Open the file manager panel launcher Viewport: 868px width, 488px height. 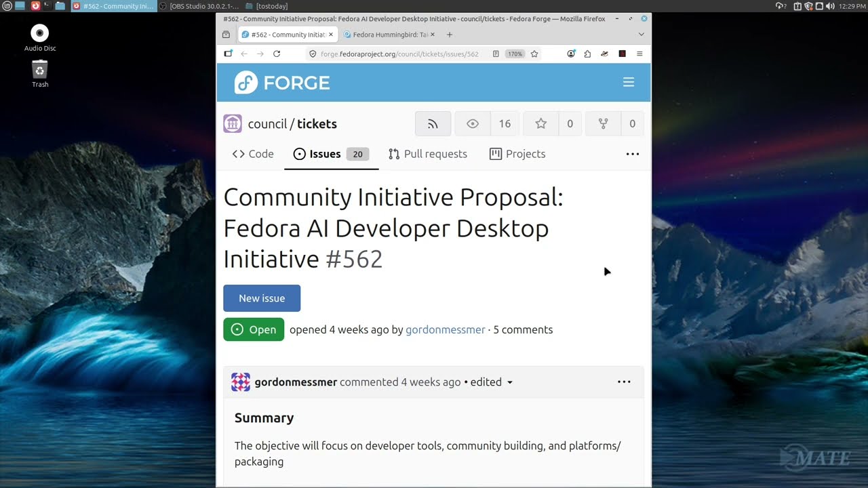[60, 6]
